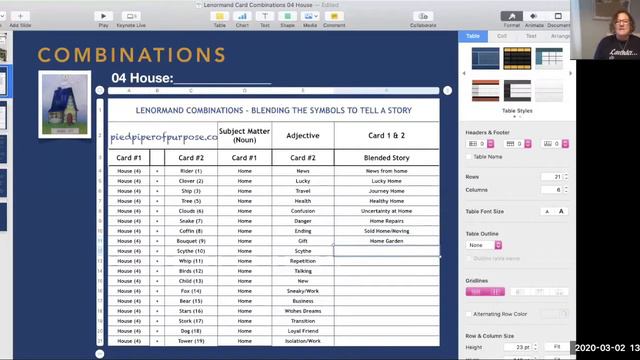
Task: Insert a chart using the Chart icon
Action: tap(242, 16)
